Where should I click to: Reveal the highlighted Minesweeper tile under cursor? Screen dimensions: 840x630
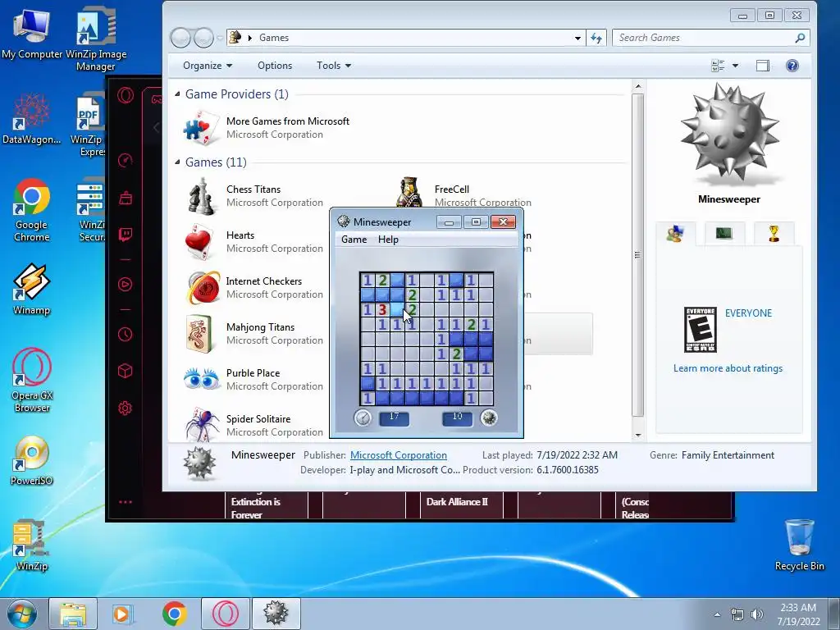pos(397,309)
